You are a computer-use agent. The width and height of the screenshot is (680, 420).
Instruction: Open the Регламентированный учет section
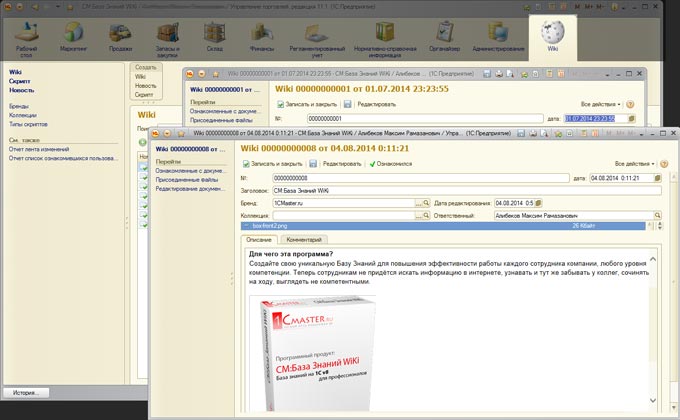point(317,39)
